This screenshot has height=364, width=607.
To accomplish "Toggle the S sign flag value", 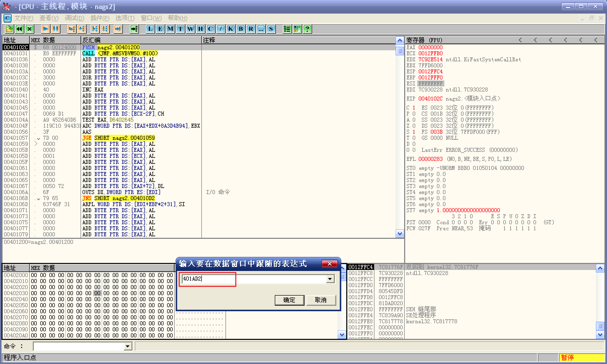I will point(414,132).
